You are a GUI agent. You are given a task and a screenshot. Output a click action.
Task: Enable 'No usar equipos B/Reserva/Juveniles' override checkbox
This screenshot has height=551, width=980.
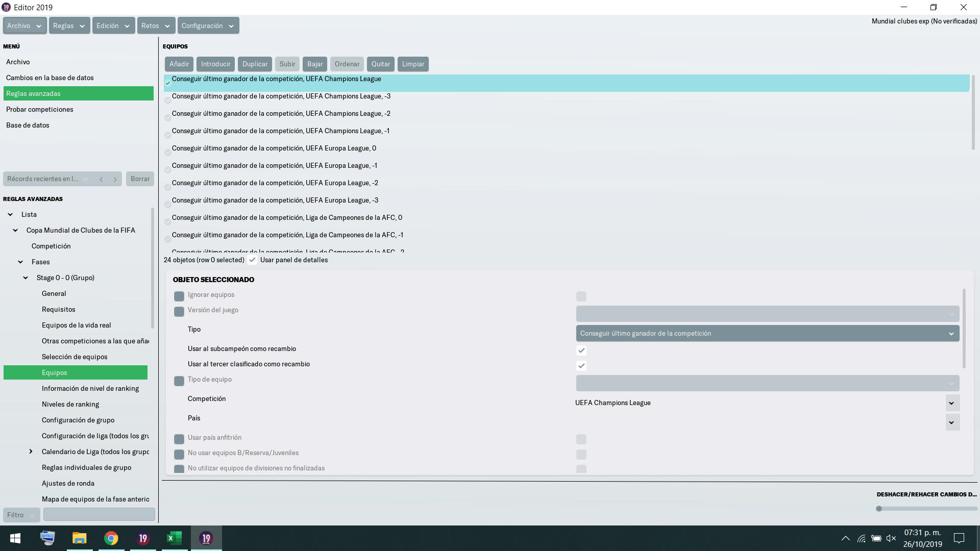pyautogui.click(x=179, y=455)
